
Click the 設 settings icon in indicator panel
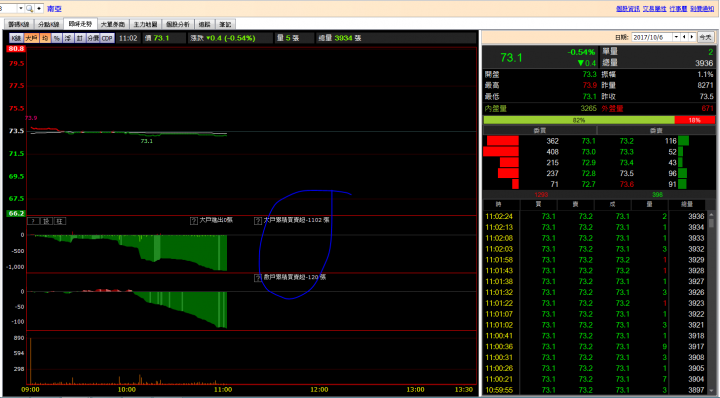point(47,221)
